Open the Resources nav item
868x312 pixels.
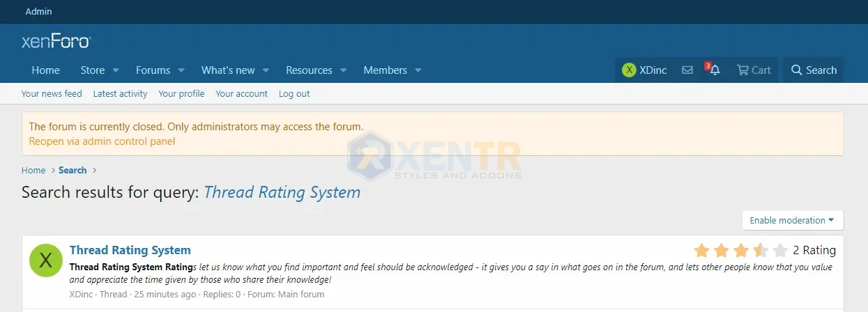[x=309, y=70]
